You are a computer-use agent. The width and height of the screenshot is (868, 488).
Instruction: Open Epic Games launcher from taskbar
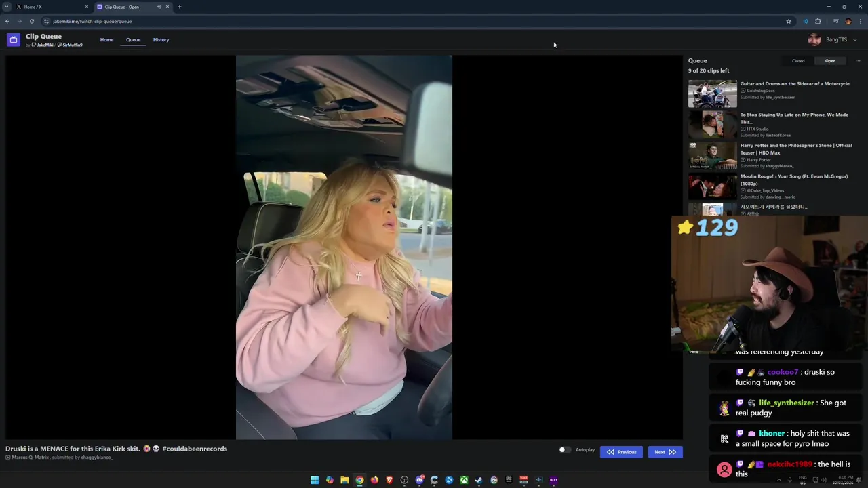click(509, 480)
